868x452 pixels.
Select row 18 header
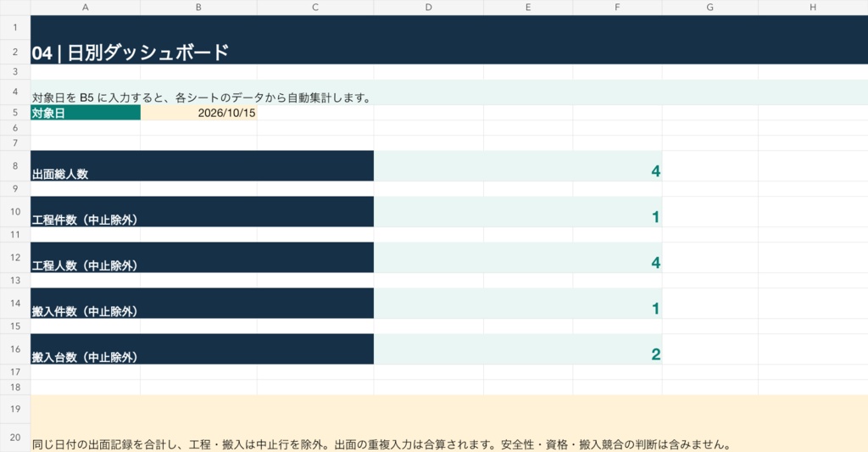[x=15, y=388]
